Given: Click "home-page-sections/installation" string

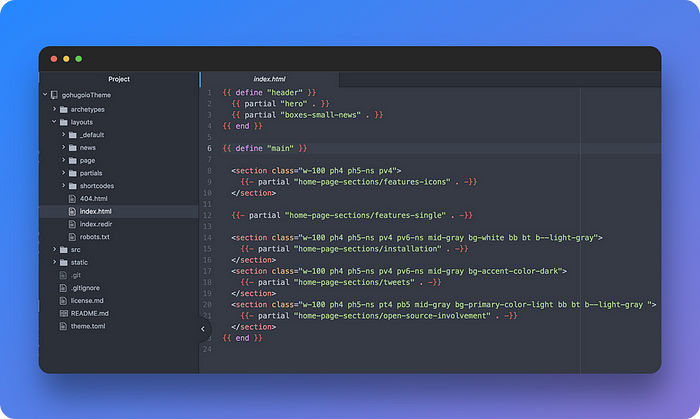Looking at the screenshot, I should 367,249.
